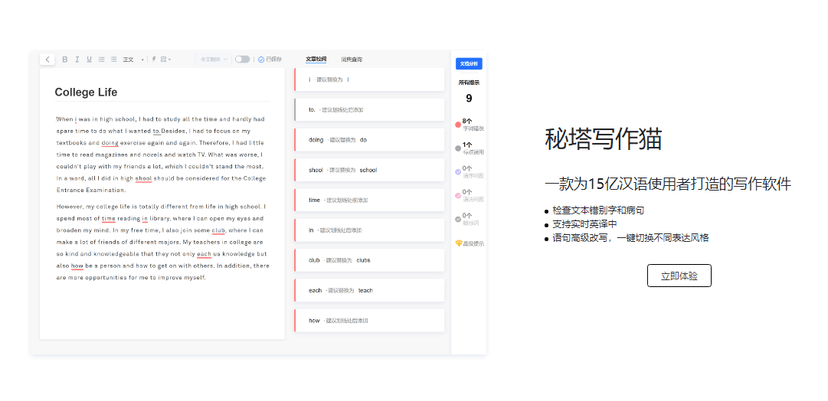
Task: Accept 'school' replacement for 'shool'
Action: coord(368,170)
